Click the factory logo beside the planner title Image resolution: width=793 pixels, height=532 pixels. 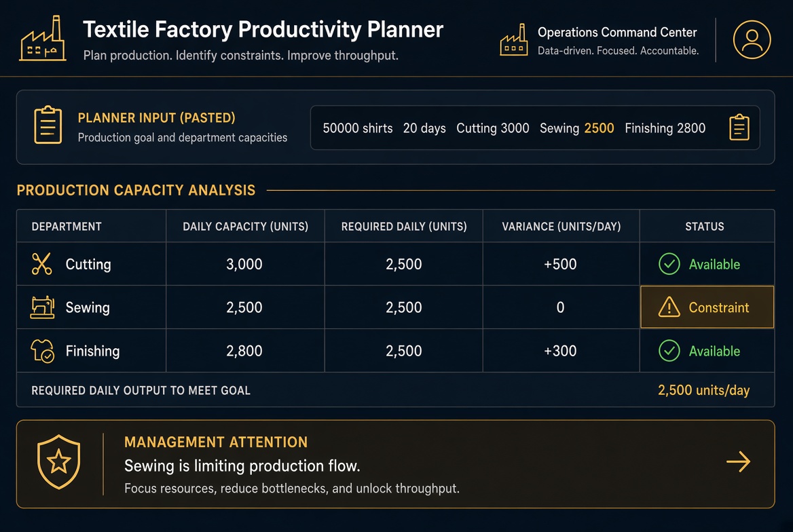[43, 39]
